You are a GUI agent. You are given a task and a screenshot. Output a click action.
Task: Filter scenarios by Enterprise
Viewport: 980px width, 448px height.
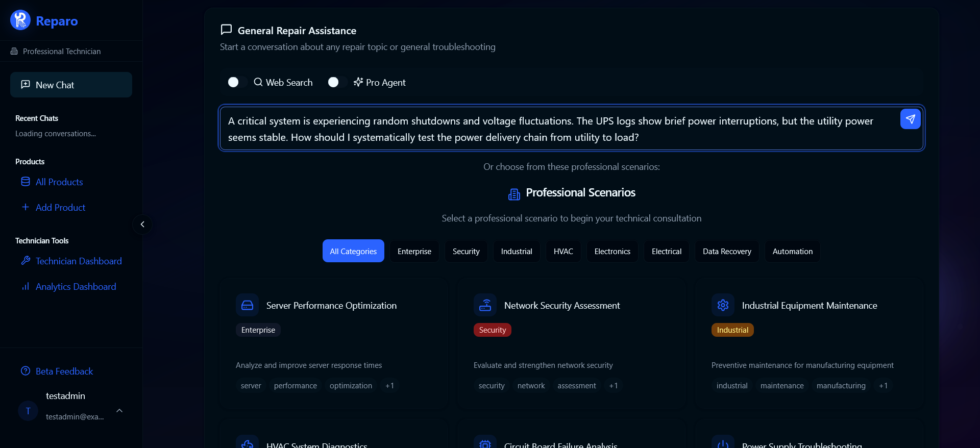(x=414, y=251)
